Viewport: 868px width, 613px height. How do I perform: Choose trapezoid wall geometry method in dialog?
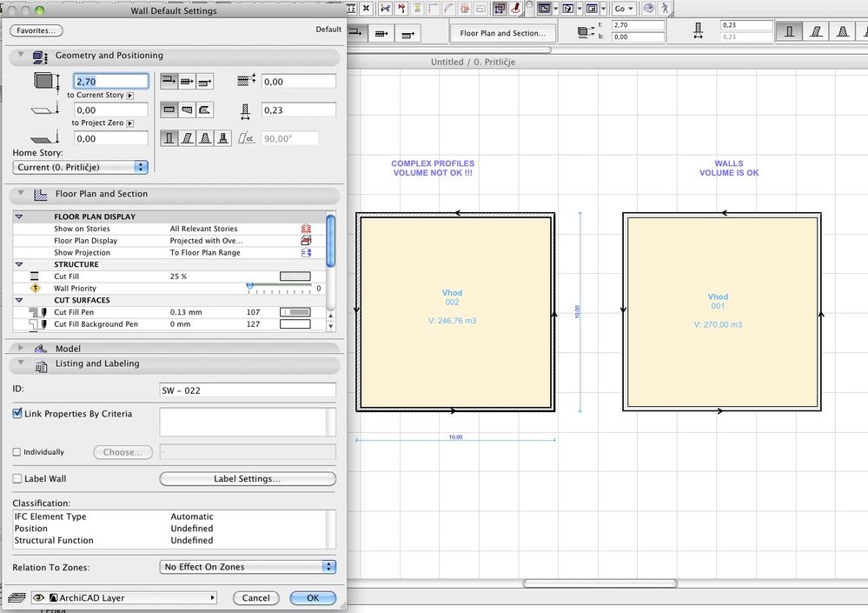[187, 110]
